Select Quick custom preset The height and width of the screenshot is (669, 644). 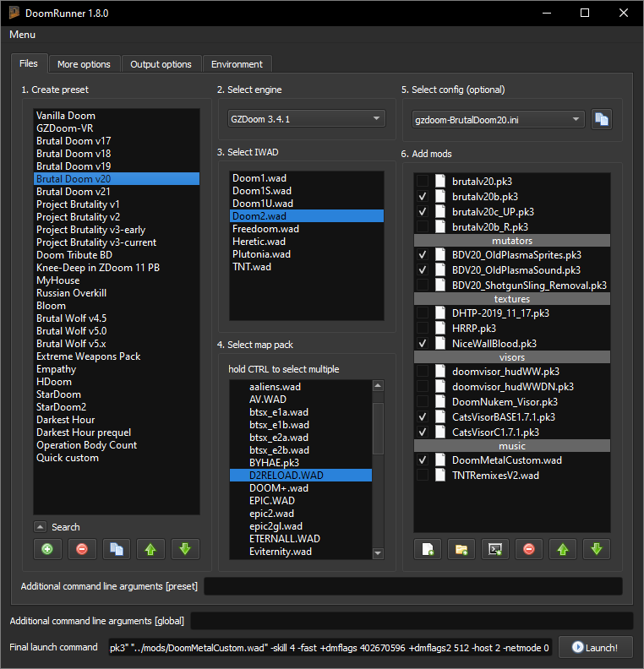117,457
